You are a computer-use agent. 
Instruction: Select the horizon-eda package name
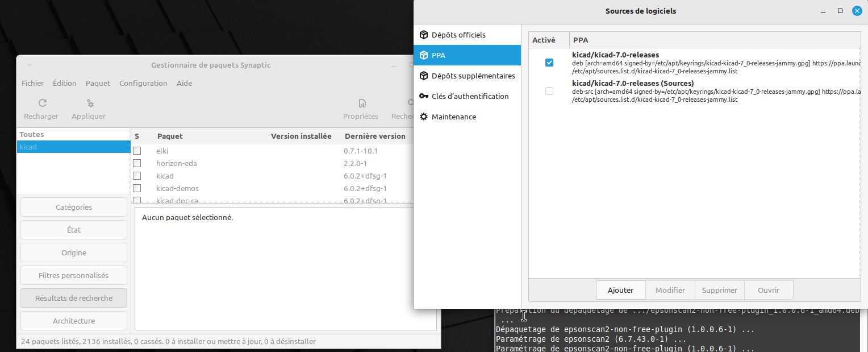point(177,163)
